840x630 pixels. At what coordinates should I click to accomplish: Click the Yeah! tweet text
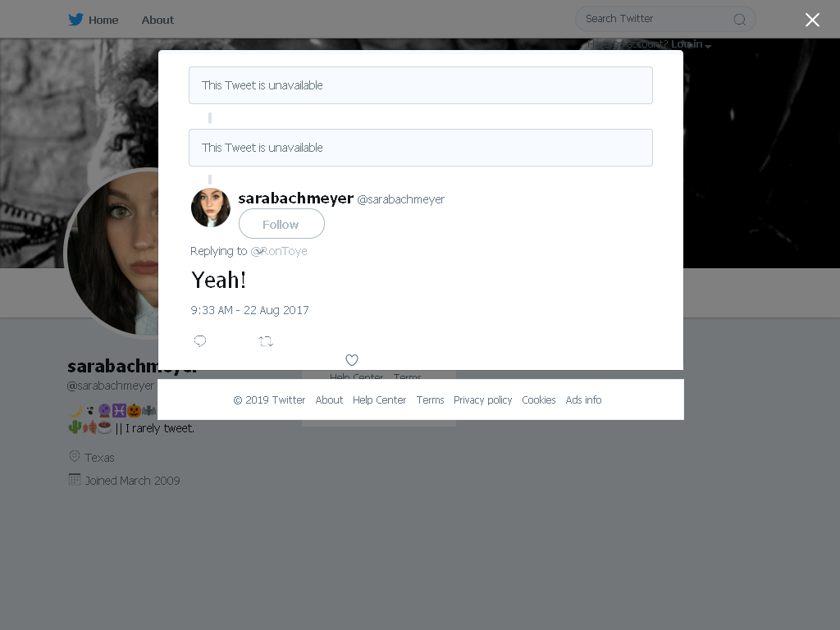click(x=218, y=281)
